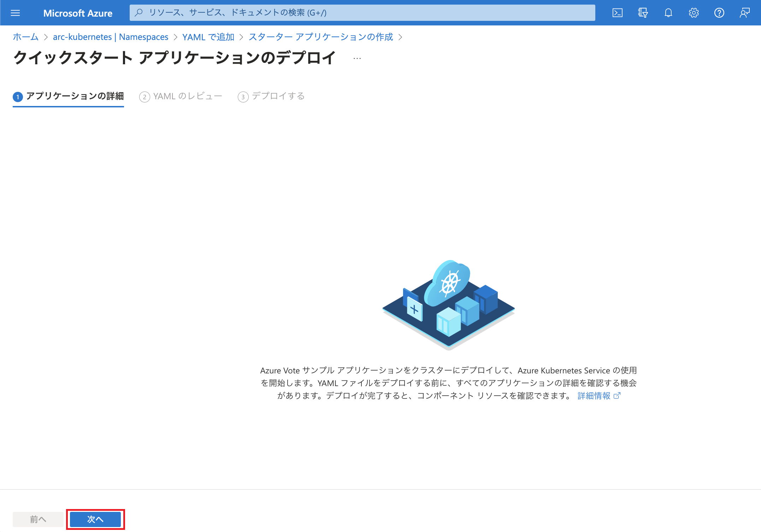Screen dimensions: 761x532
Task: Click the 次へ button
Action: pos(95,519)
